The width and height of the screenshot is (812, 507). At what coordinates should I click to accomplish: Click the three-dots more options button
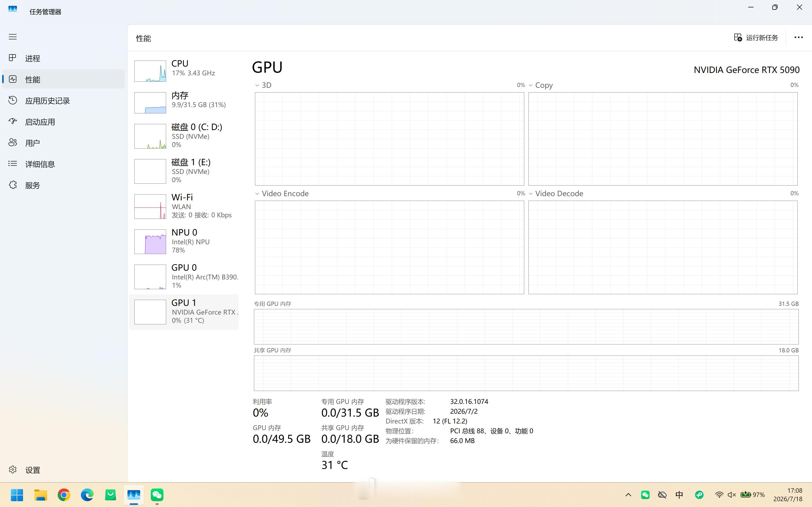(x=799, y=38)
